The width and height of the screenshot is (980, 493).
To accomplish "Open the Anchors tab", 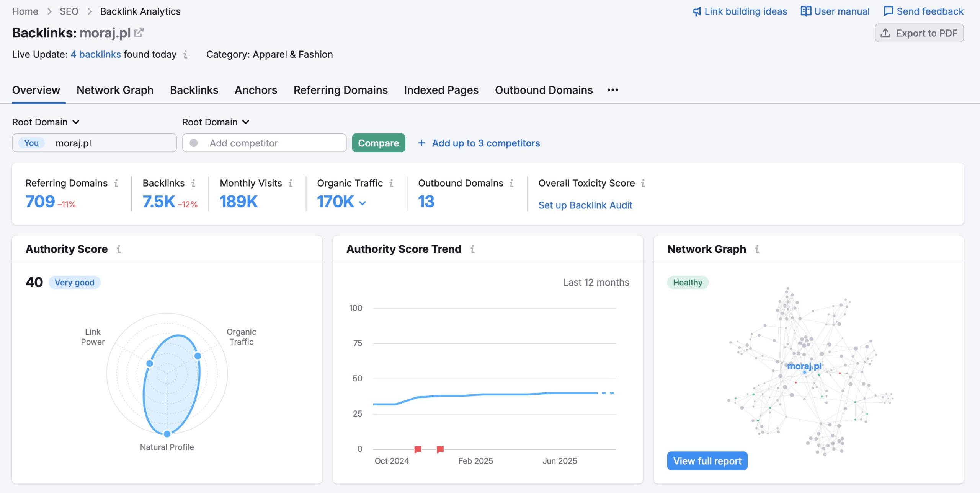I will (x=256, y=90).
